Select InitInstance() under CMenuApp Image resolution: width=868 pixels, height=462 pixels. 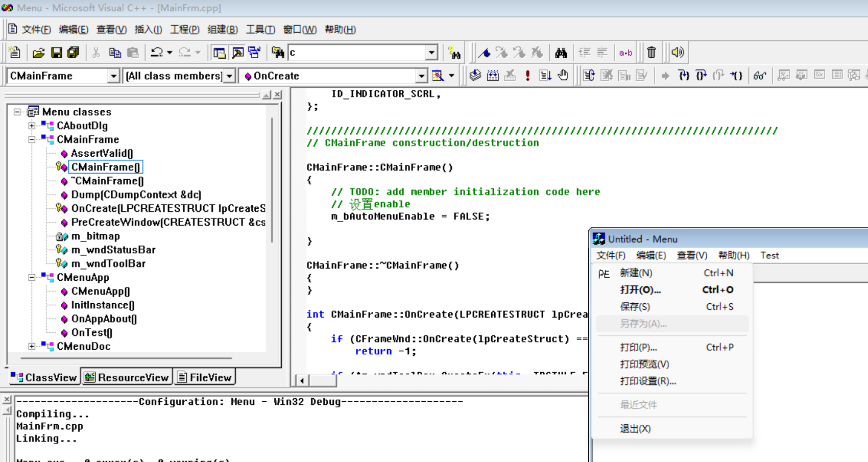pyautogui.click(x=103, y=305)
